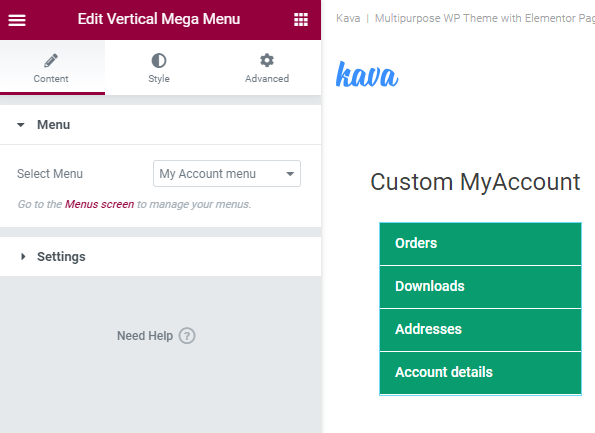Switch to the Content tab
The image size is (595, 433).
(52, 68)
